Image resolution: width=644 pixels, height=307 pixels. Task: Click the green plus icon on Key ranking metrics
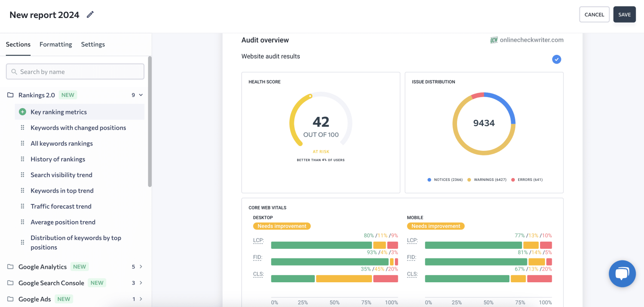tap(22, 112)
